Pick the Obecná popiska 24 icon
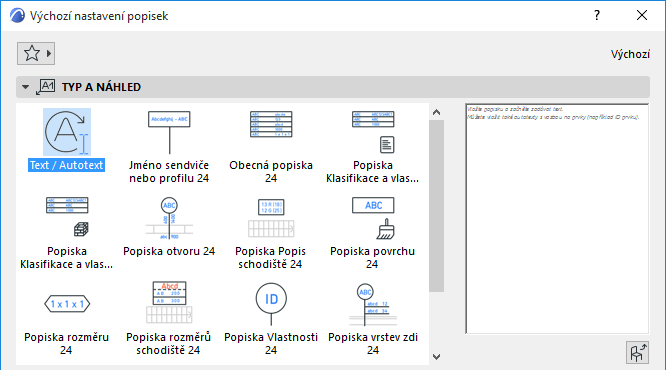 pyautogui.click(x=271, y=124)
